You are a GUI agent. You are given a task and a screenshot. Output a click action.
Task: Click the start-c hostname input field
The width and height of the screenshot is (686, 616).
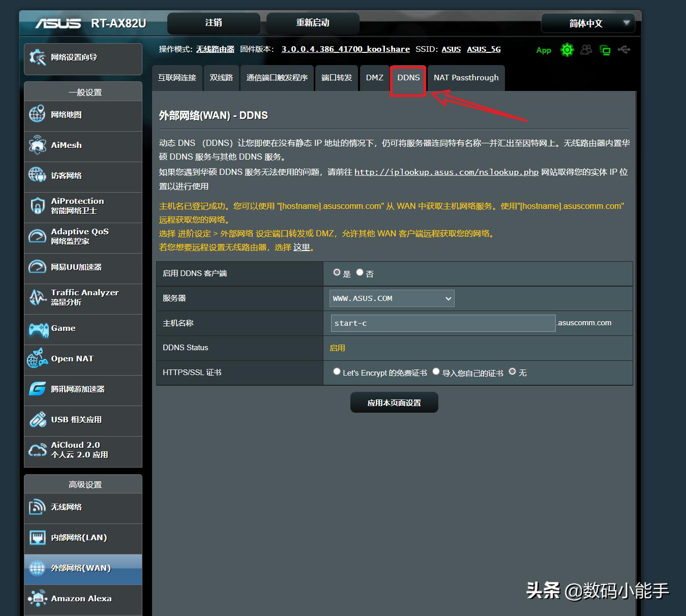pos(442,323)
